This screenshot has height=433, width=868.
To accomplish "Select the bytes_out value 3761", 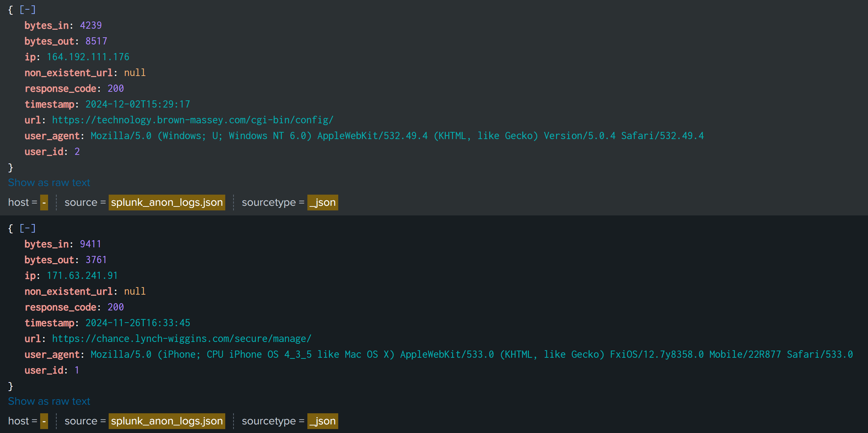I will pyautogui.click(x=96, y=260).
